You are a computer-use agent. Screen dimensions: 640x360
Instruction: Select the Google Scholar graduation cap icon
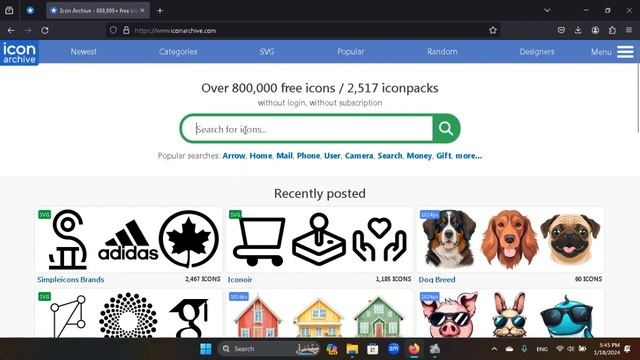pos(189,318)
